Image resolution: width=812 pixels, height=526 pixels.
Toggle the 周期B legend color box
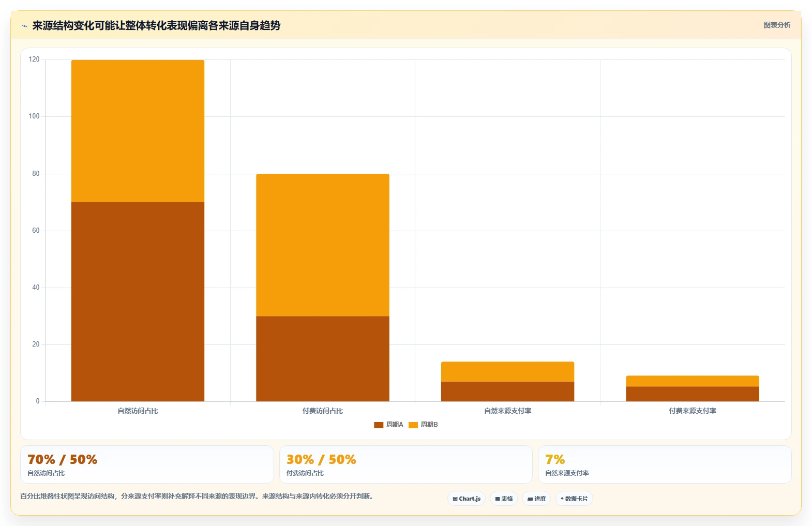coord(413,425)
